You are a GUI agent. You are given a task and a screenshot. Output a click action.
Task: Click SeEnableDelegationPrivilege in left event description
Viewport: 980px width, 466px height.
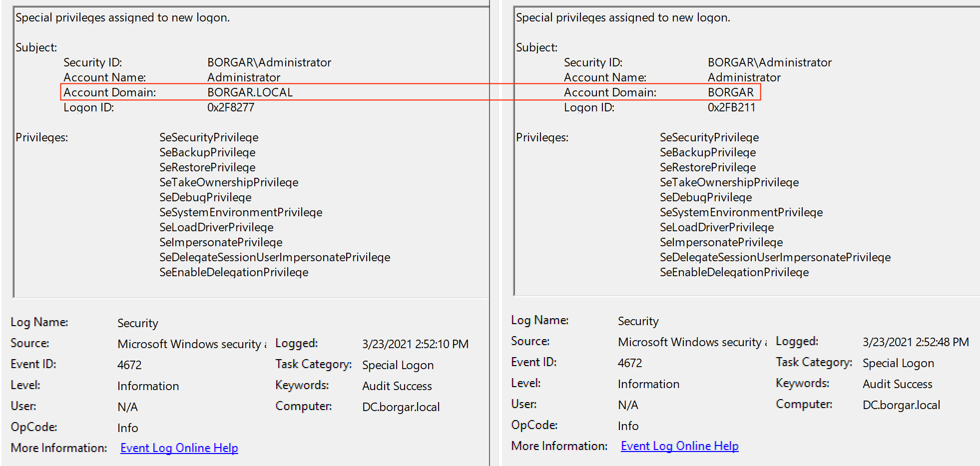234,272
